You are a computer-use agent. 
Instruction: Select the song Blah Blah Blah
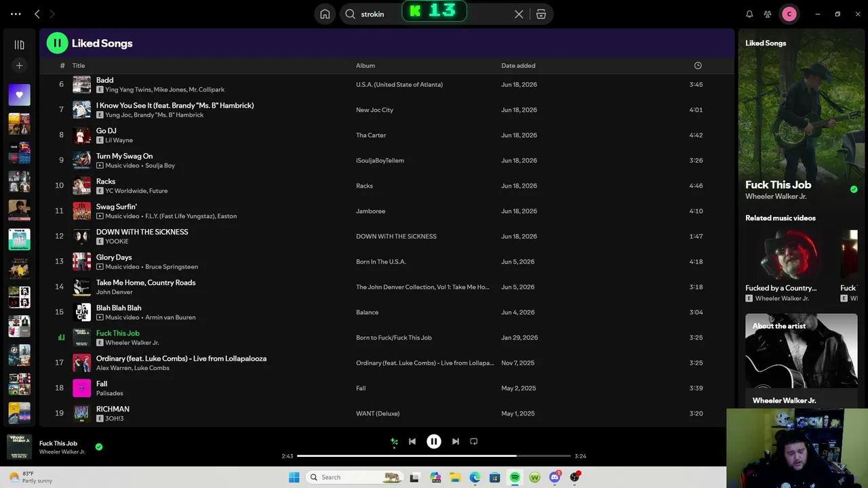coord(119,308)
